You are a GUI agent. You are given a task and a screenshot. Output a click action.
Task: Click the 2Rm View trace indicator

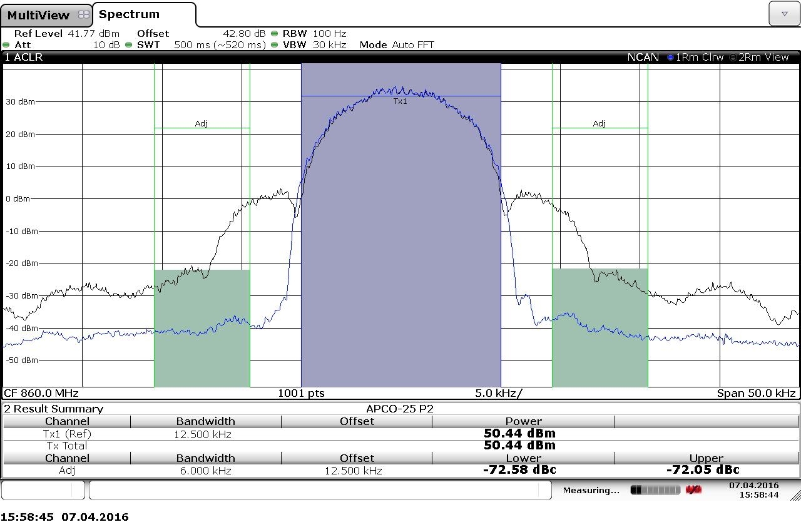[x=759, y=57]
